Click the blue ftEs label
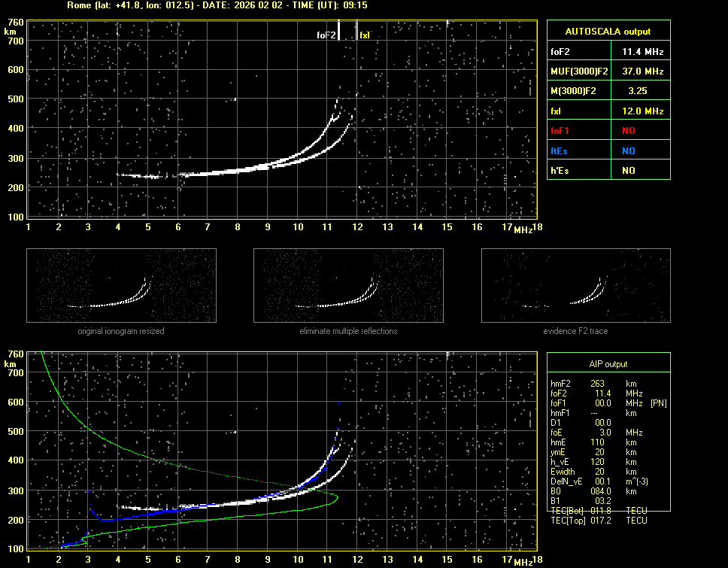This screenshot has height=568, width=728. point(560,150)
